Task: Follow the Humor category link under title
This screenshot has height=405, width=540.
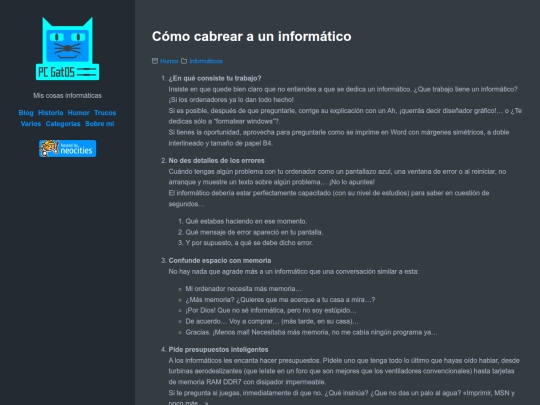Action: pos(169,61)
